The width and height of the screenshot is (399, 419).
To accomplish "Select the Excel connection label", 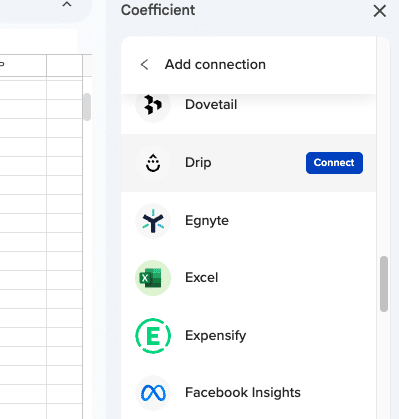I will pyautogui.click(x=202, y=278).
